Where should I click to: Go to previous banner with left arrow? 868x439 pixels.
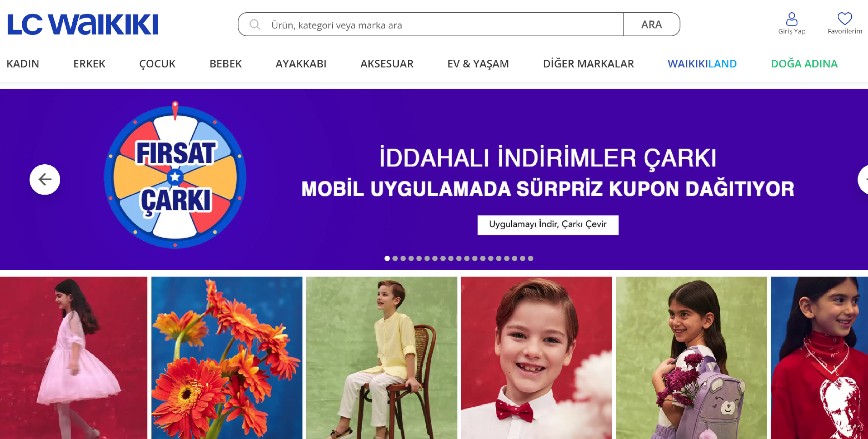[x=45, y=180]
